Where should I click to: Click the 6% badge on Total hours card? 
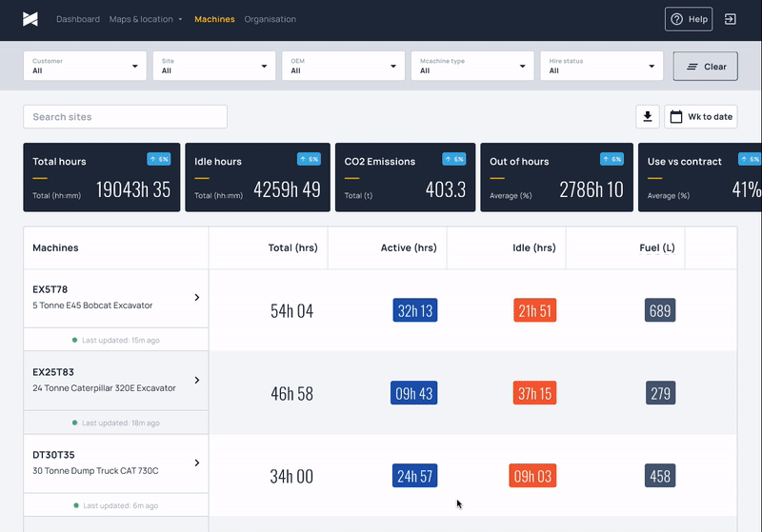tap(159, 159)
